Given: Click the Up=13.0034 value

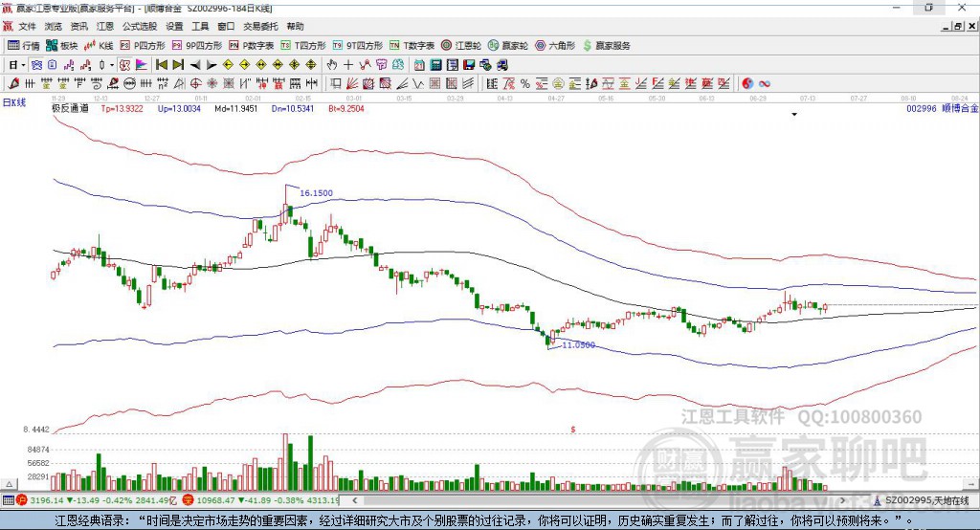Looking at the screenshot, I should point(179,108).
